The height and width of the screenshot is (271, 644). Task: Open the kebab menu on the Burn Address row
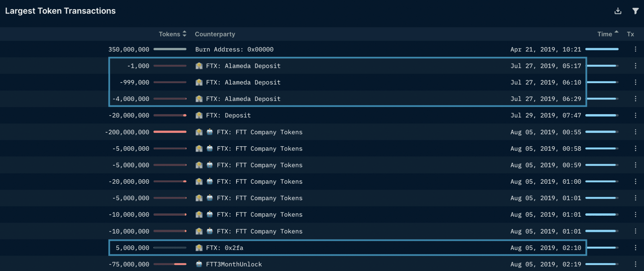[x=636, y=49]
